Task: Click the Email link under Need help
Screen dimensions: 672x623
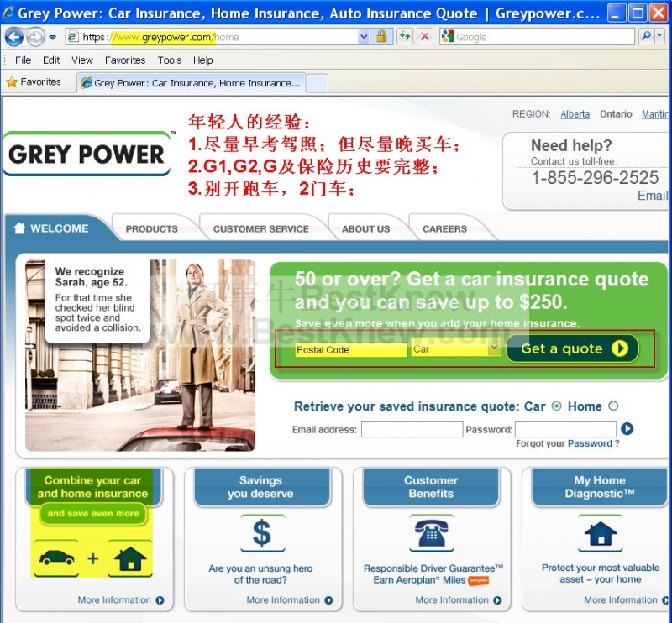Action: point(653,196)
